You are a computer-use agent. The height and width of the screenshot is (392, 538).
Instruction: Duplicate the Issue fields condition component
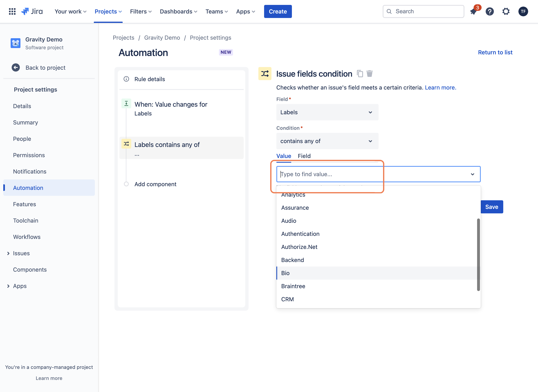tap(360, 74)
